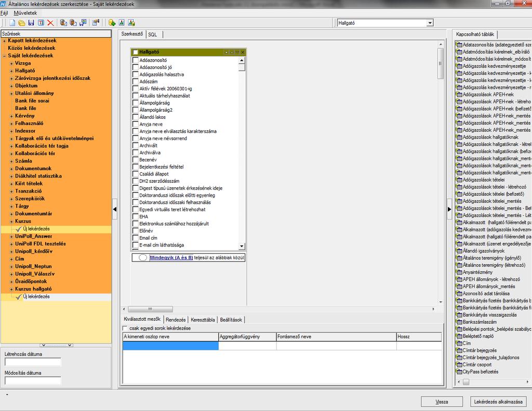Expand the Kapott lekérdezések tree node

[4, 41]
